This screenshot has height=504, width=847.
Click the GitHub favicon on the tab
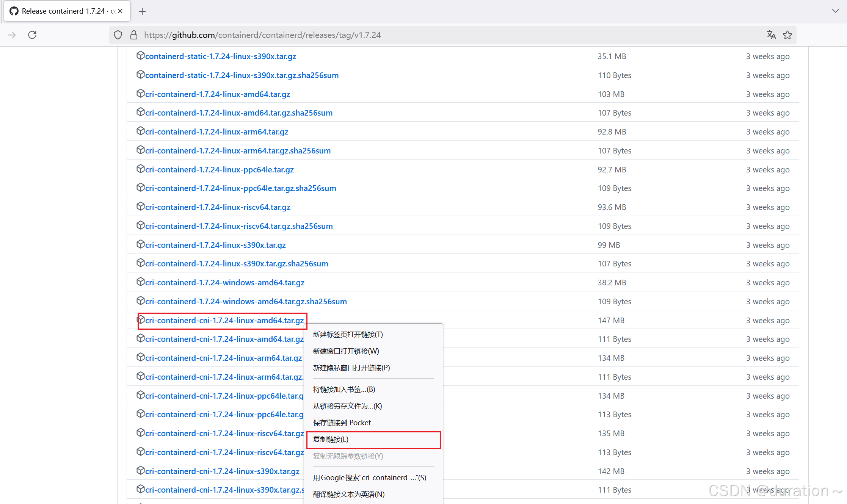pyautogui.click(x=14, y=11)
